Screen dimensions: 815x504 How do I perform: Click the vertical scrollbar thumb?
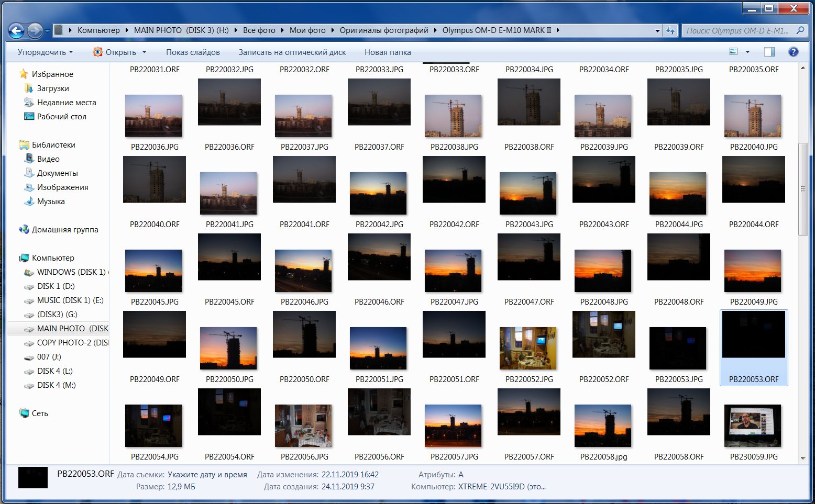802,188
